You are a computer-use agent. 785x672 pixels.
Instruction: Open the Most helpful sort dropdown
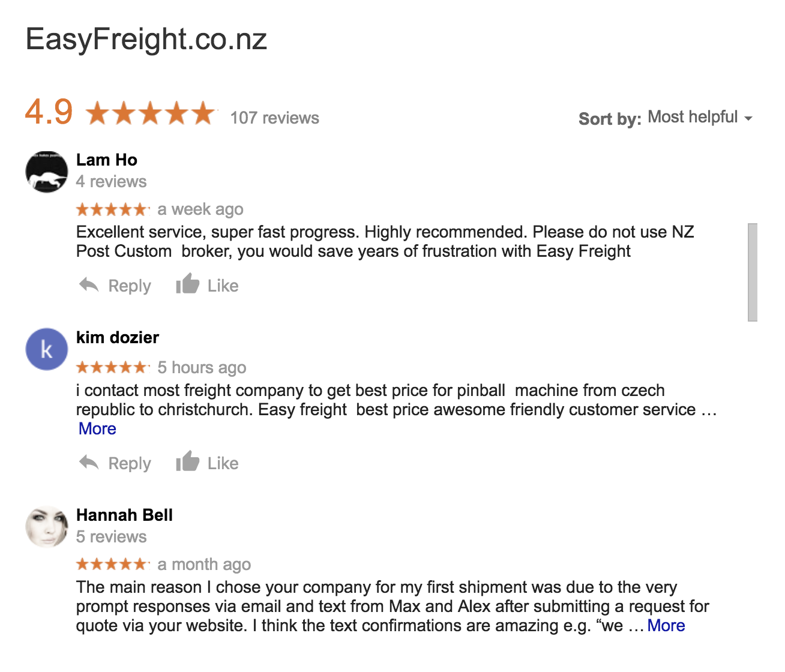pyautogui.click(x=693, y=117)
